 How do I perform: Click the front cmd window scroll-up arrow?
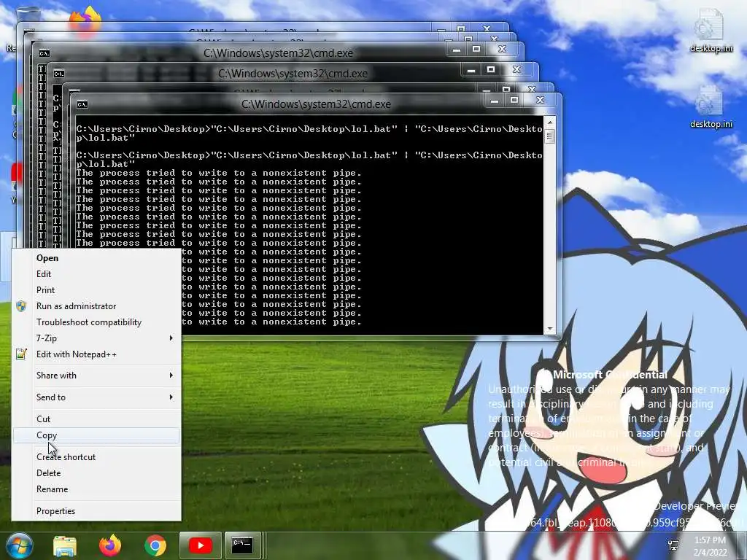click(550, 122)
